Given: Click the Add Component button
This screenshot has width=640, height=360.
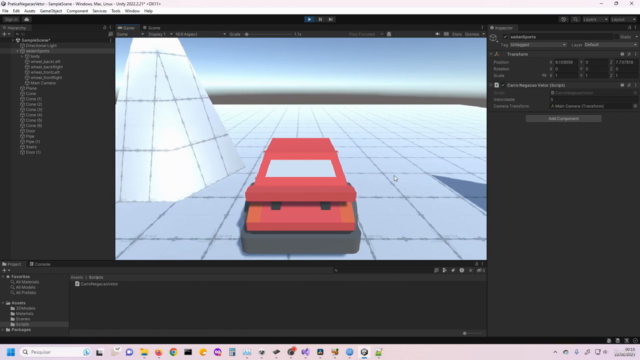Looking at the screenshot, I should pos(563,118).
